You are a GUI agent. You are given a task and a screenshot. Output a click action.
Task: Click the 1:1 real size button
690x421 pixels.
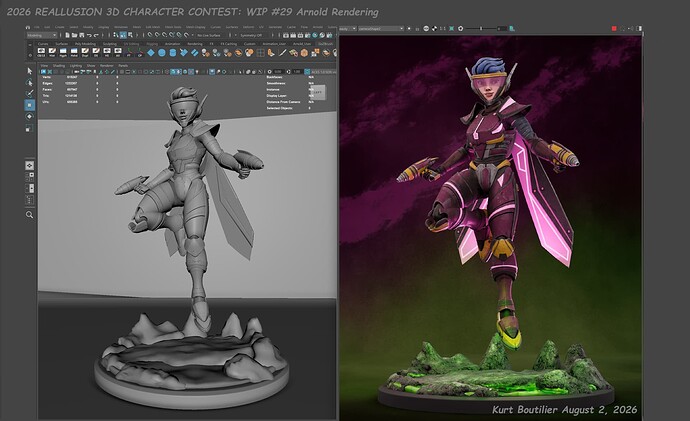[x=443, y=28]
